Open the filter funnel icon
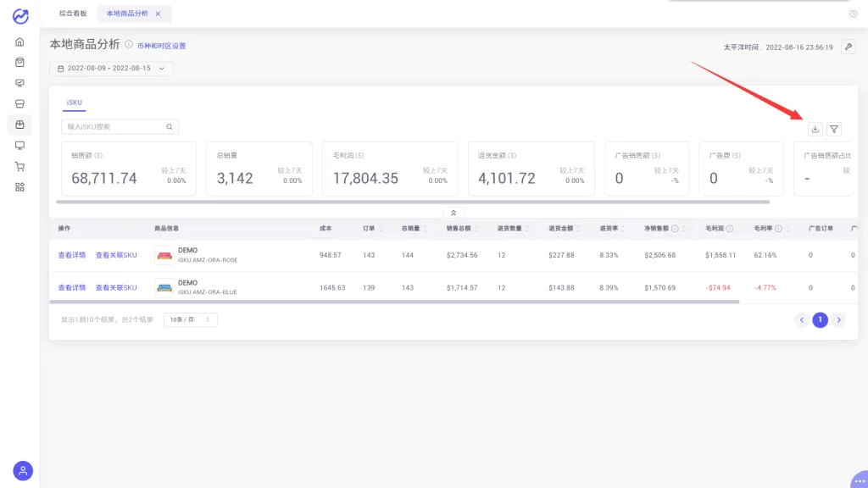868x488 pixels. coord(834,130)
